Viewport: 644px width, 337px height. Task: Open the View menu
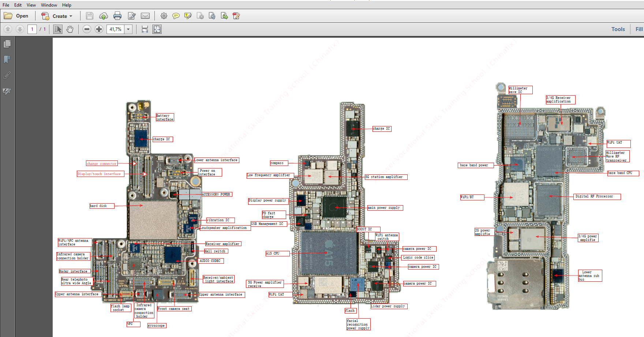(31, 5)
